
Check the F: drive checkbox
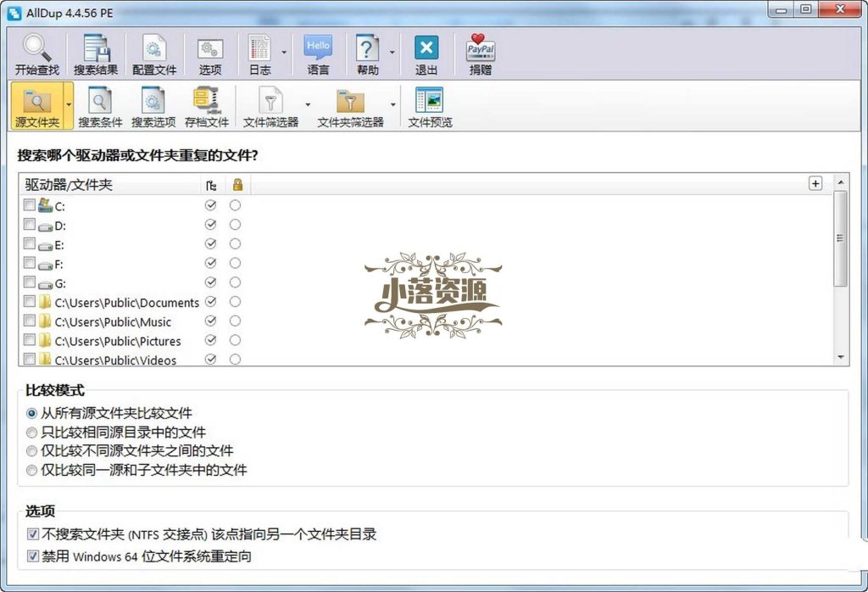30,262
